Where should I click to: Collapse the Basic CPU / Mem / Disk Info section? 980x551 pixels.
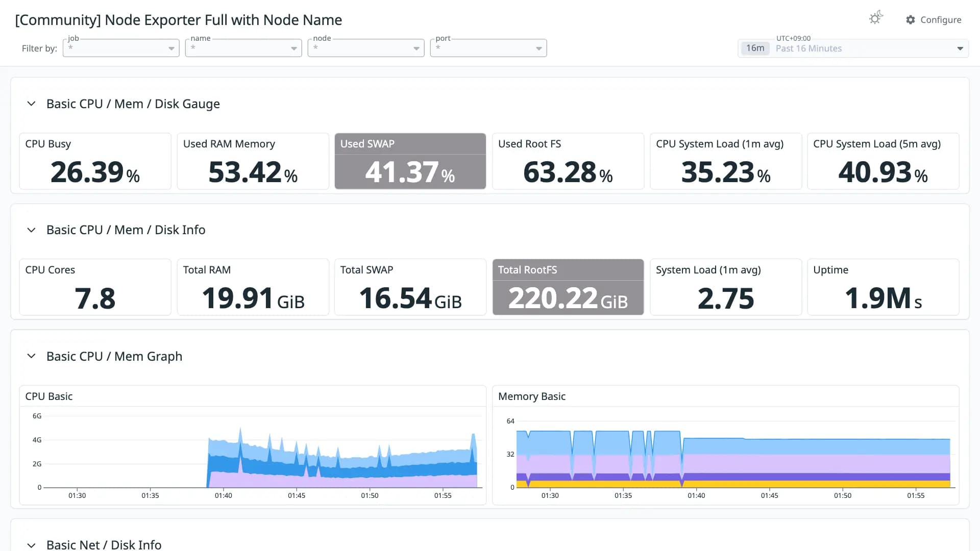(31, 230)
